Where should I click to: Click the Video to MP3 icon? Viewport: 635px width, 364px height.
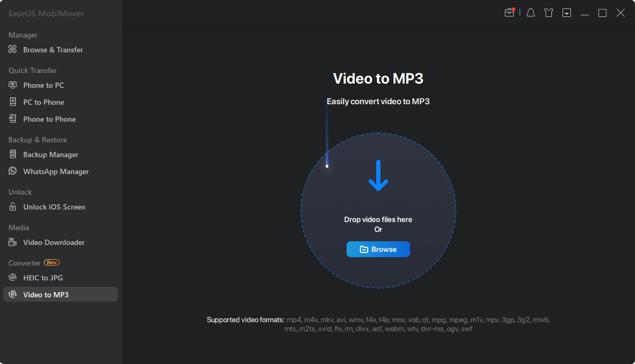click(13, 295)
